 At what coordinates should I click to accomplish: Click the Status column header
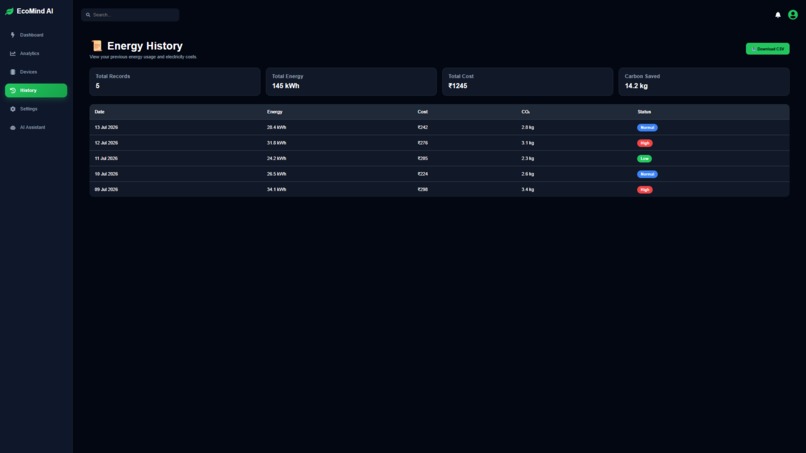click(x=644, y=112)
